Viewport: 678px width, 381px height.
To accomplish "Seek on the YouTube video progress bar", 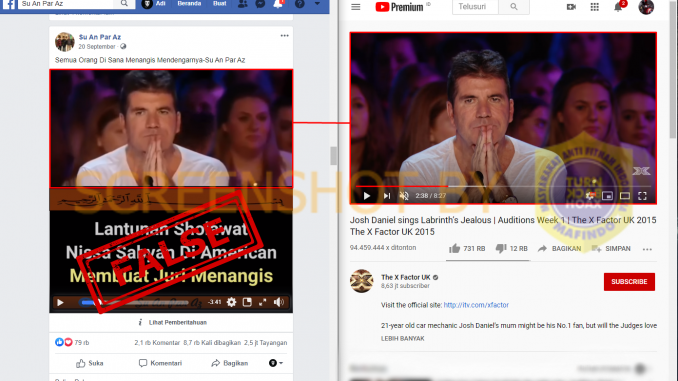I will click(503, 186).
